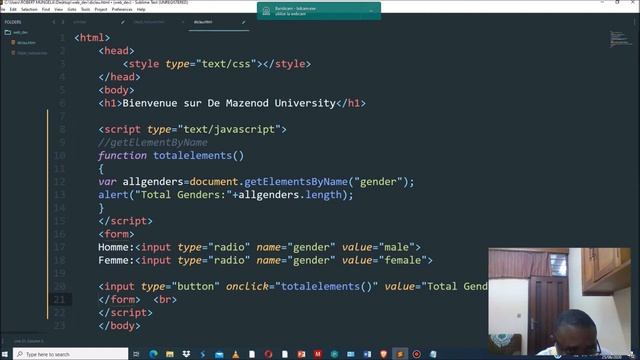Viewport: 640px width, 360px height.
Task: Click the closing </body> tag line
Action: pyautogui.click(x=119, y=326)
